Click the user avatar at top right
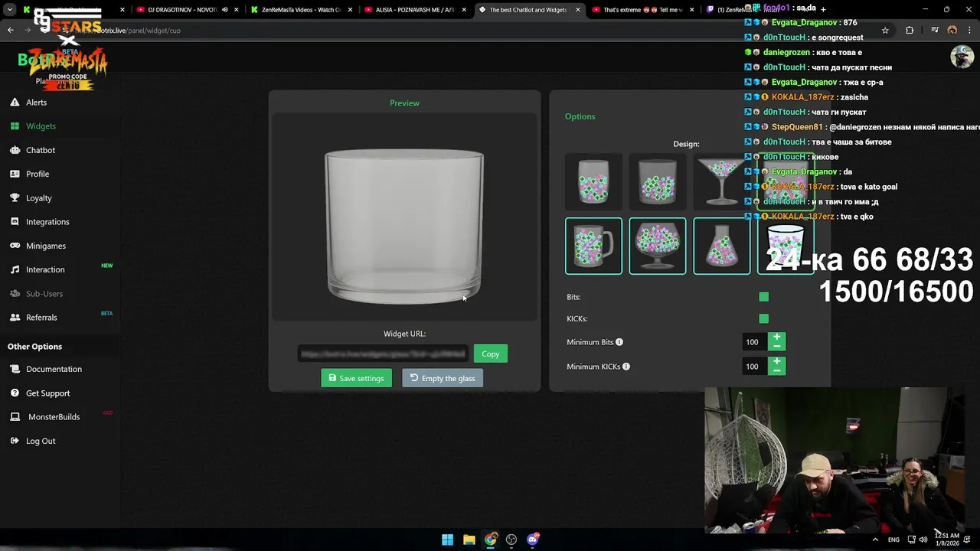Image resolution: width=980 pixels, height=551 pixels. tap(962, 57)
